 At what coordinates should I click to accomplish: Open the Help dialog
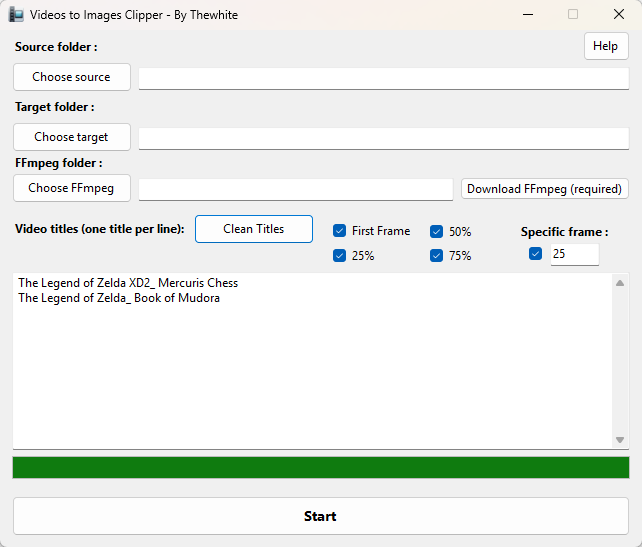point(606,46)
